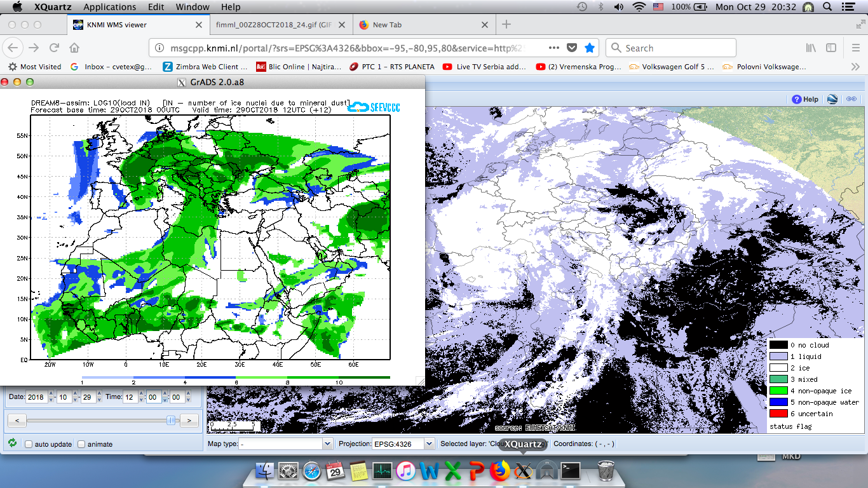
Task: Open Inbox cvetex bookmark
Action: [111, 67]
